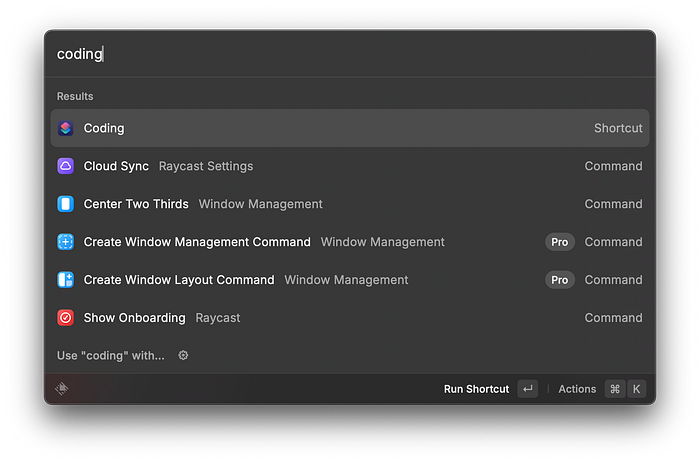Click Window Management subtitle beside Create Window Layout Command

(346, 280)
